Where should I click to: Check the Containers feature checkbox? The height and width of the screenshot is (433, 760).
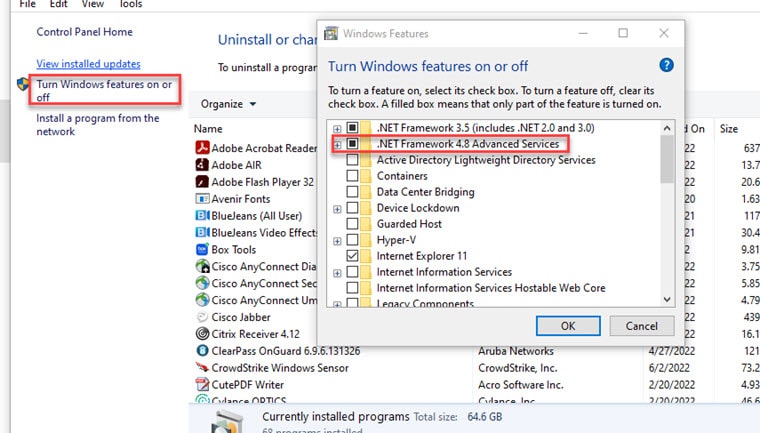tap(352, 176)
